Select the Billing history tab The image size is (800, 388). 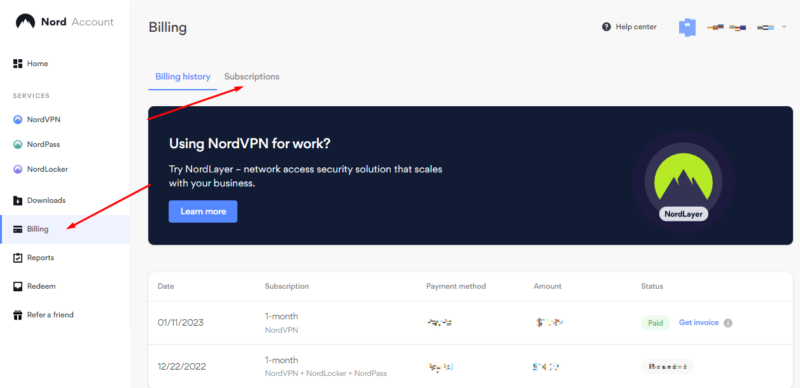click(183, 77)
